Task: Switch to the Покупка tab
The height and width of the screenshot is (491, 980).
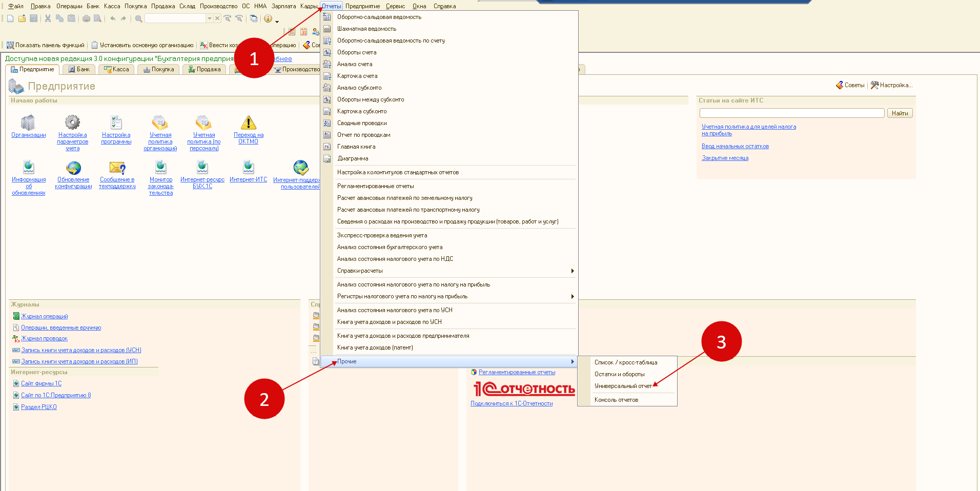Action: click(158, 69)
